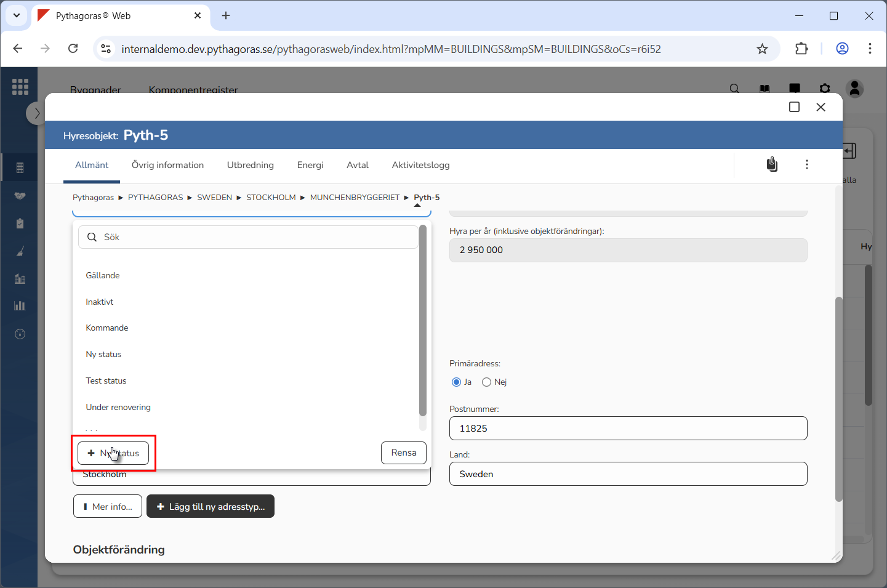Open the Aktivitetslogg tab
887x588 pixels.
click(420, 165)
